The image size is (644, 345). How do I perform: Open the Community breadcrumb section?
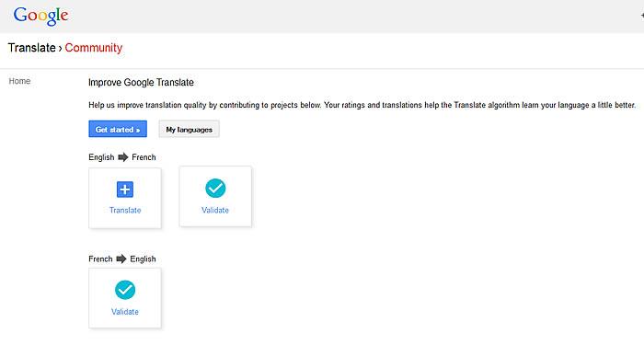[x=94, y=48]
